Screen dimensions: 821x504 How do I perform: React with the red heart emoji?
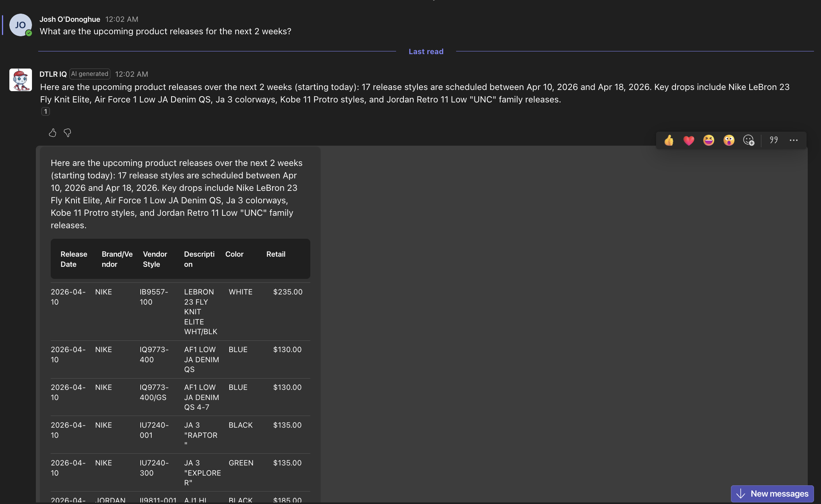(689, 140)
